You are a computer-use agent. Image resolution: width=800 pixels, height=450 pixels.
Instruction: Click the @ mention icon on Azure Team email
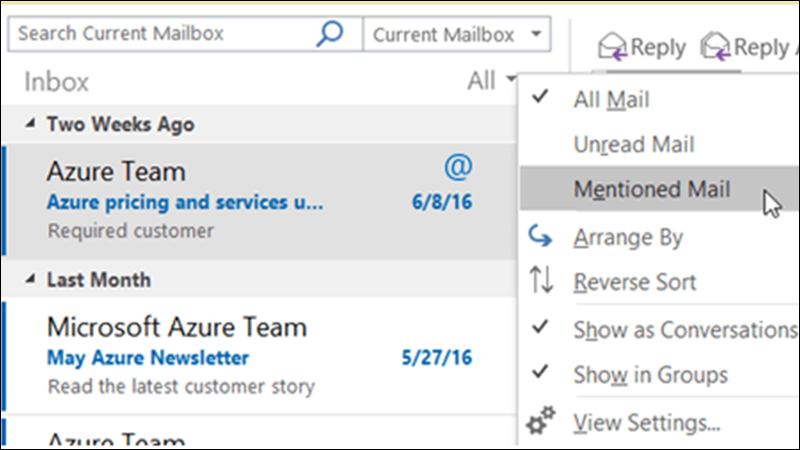(456, 166)
